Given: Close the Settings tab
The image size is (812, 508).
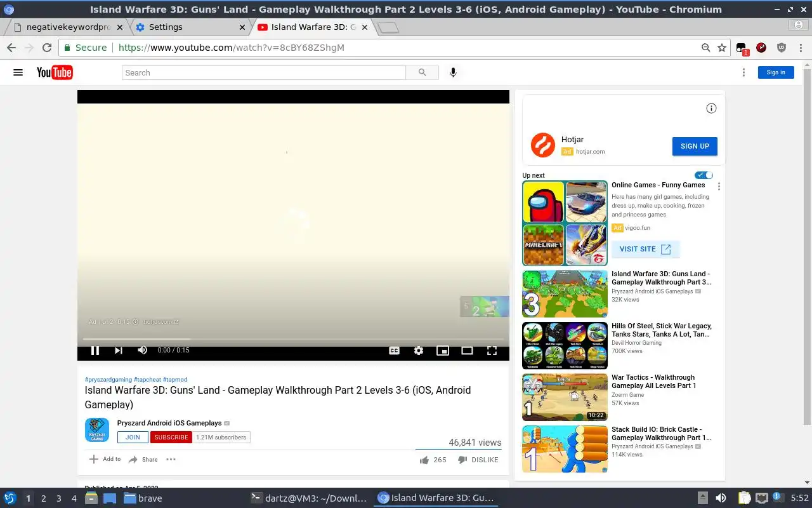Looking at the screenshot, I should pos(242,27).
